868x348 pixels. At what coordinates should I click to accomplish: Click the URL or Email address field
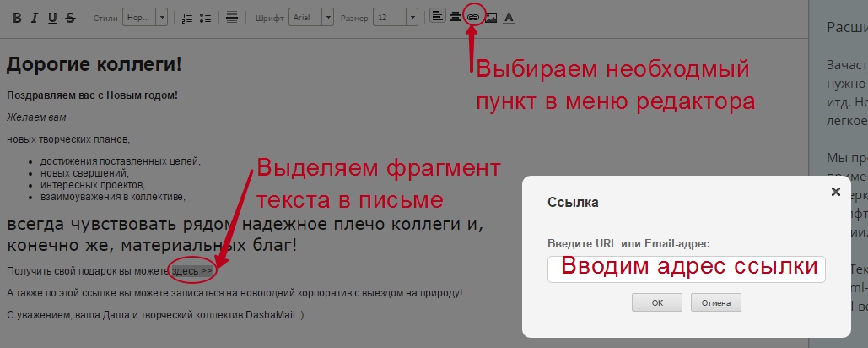click(686, 269)
